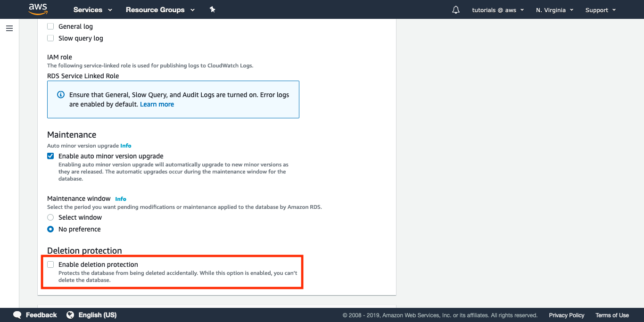Choose the Select window radio option

[50, 217]
